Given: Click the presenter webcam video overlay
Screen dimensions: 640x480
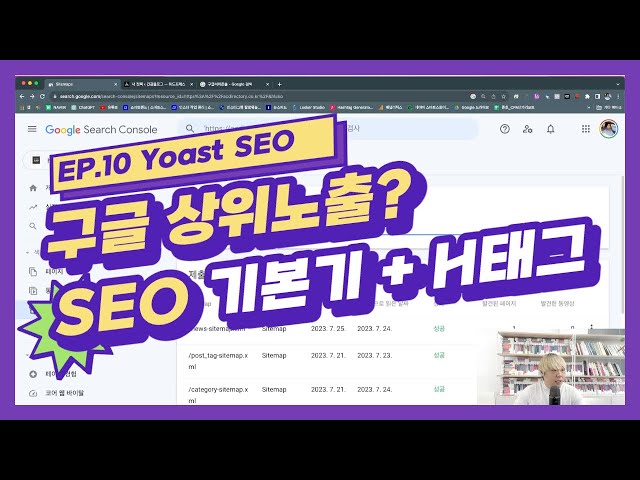Looking at the screenshot, I should (x=551, y=367).
